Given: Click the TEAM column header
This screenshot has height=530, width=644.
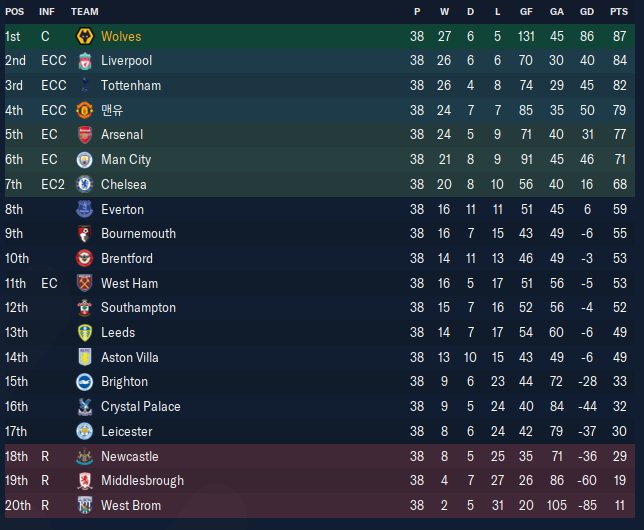Looking at the screenshot, I should pyautogui.click(x=85, y=11).
